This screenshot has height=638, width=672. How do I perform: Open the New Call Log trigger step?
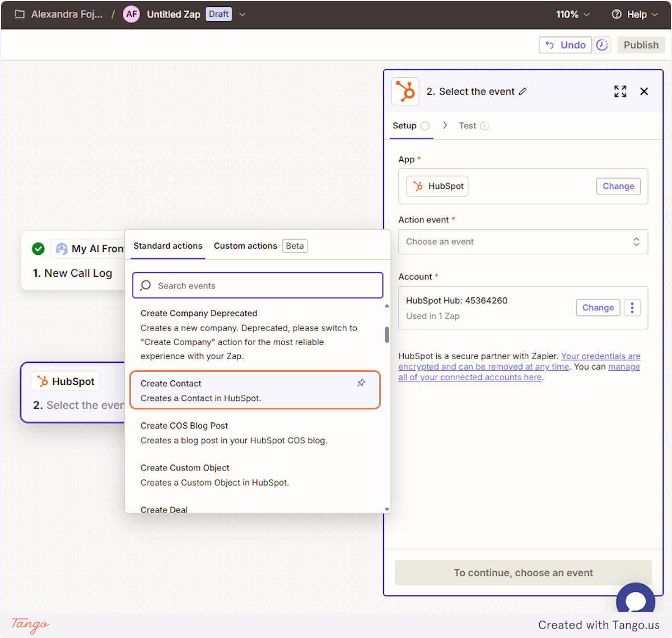73,260
